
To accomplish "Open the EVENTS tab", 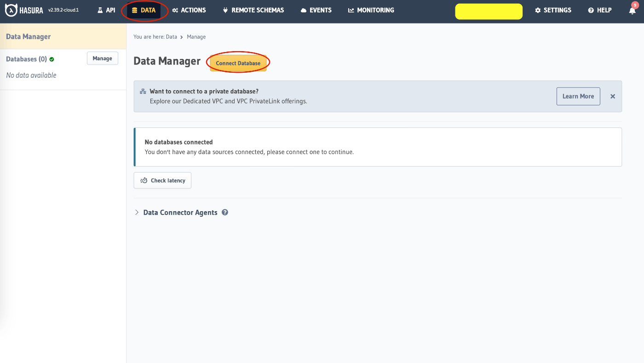I will click(316, 10).
